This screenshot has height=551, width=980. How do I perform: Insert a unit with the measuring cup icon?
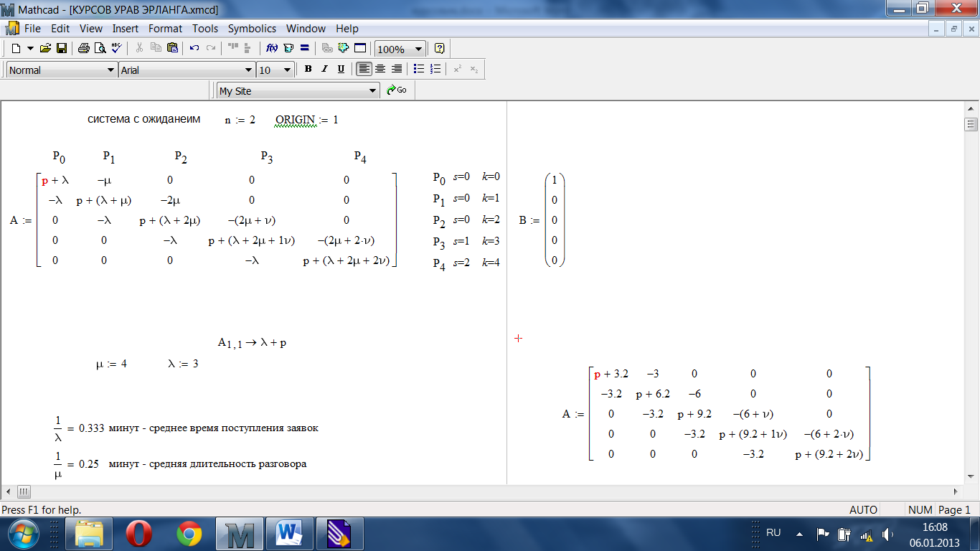[x=288, y=49]
